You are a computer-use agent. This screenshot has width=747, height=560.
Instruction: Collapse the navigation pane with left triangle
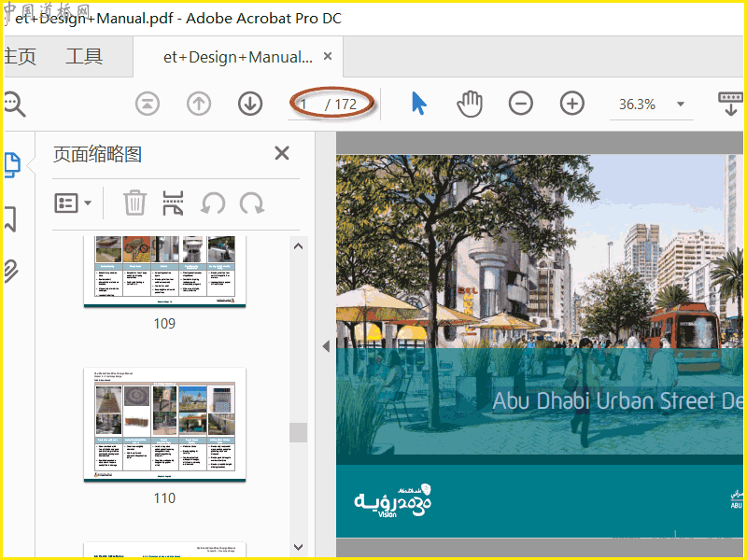click(x=326, y=346)
